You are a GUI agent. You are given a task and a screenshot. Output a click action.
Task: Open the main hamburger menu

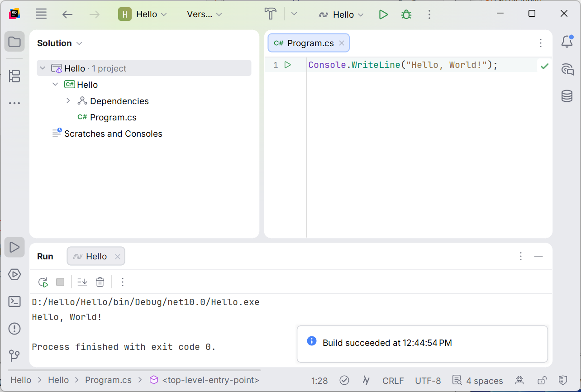(x=41, y=14)
